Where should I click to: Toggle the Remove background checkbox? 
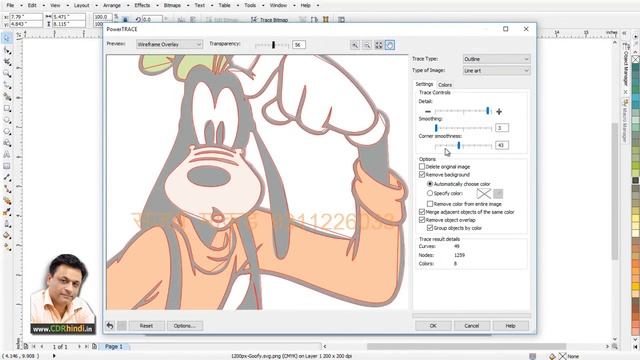(422, 174)
